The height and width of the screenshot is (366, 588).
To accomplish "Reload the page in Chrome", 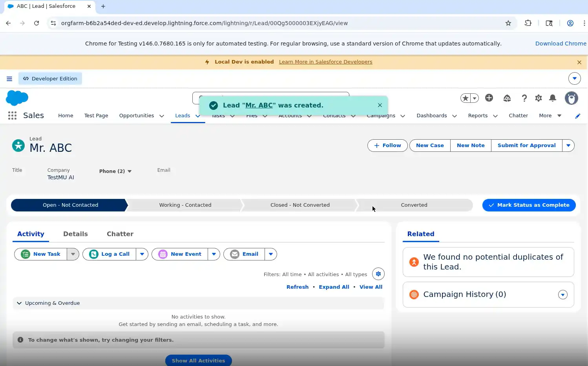I will pos(37,23).
